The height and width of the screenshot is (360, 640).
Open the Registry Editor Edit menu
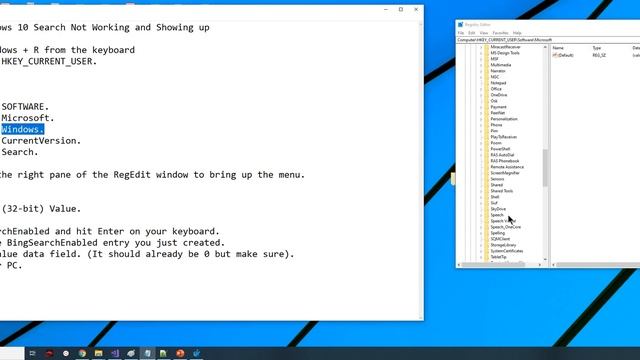click(x=472, y=33)
